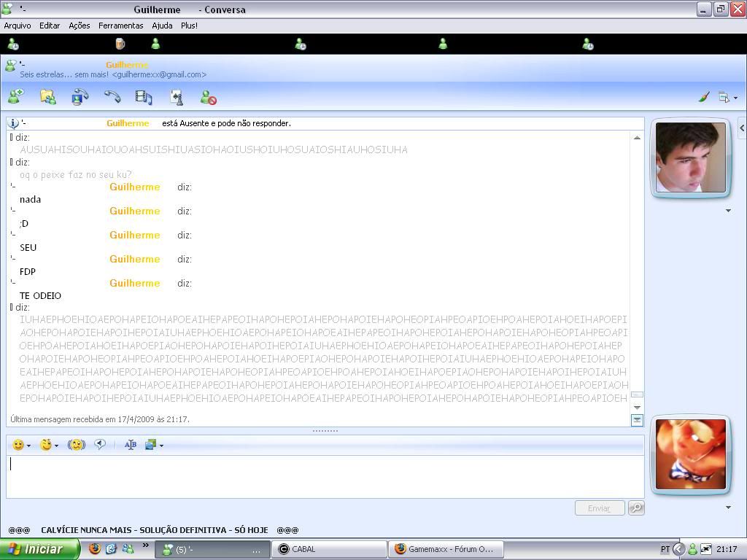The height and width of the screenshot is (560, 747).
Task: Send a nudge with the shaking emoticon
Action: pos(77,445)
